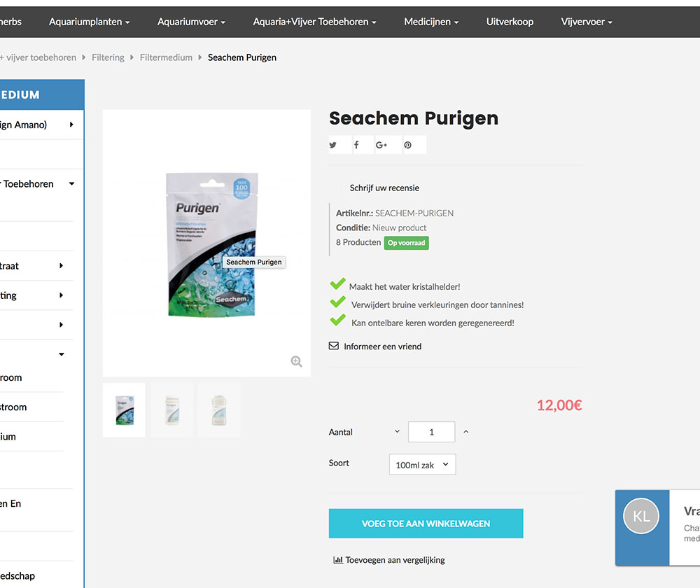Viewport: 700px width, 588px height.
Task: Click the main Purigen product image
Action: tap(206, 243)
